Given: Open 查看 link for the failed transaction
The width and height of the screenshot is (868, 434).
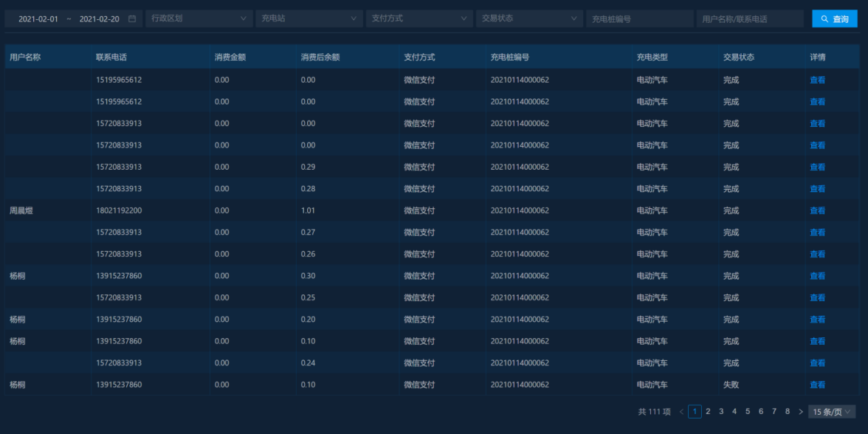Looking at the screenshot, I should [x=817, y=385].
